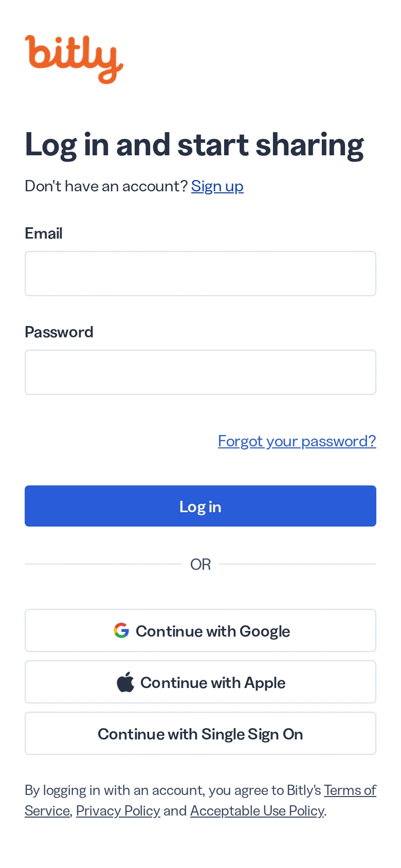Select Continue with Single Sign On
Image resolution: width=401 pixels, height=868 pixels.
[x=200, y=733]
